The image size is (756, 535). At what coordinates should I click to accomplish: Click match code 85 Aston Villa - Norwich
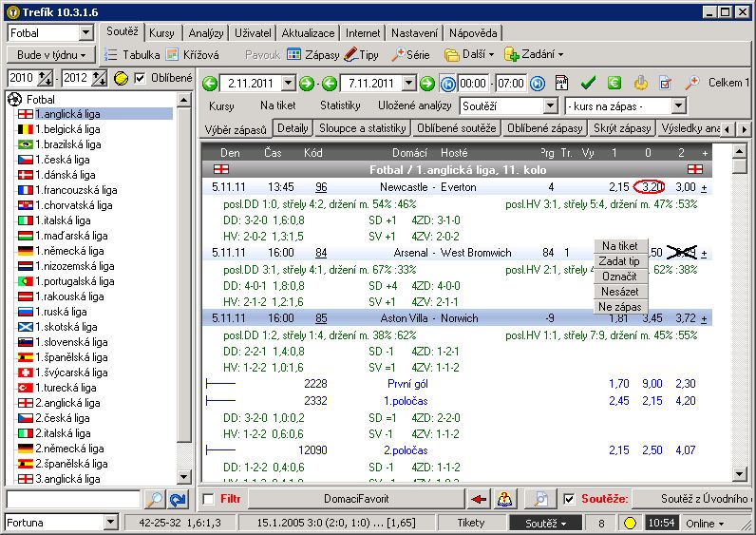pos(321,318)
